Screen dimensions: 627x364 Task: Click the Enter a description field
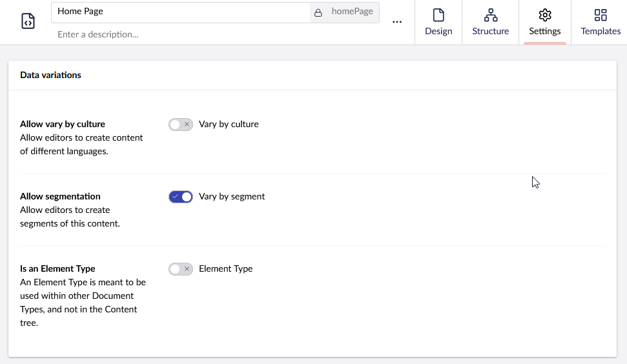215,34
